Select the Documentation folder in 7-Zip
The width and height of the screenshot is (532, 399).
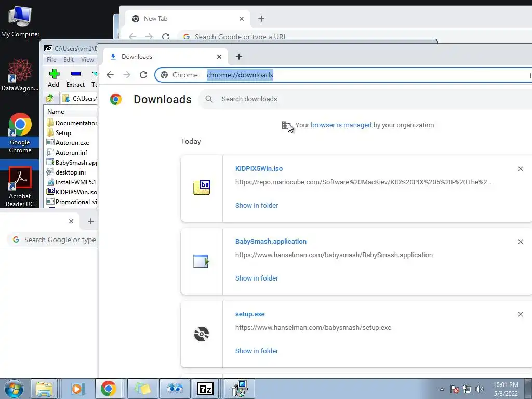tap(71, 123)
